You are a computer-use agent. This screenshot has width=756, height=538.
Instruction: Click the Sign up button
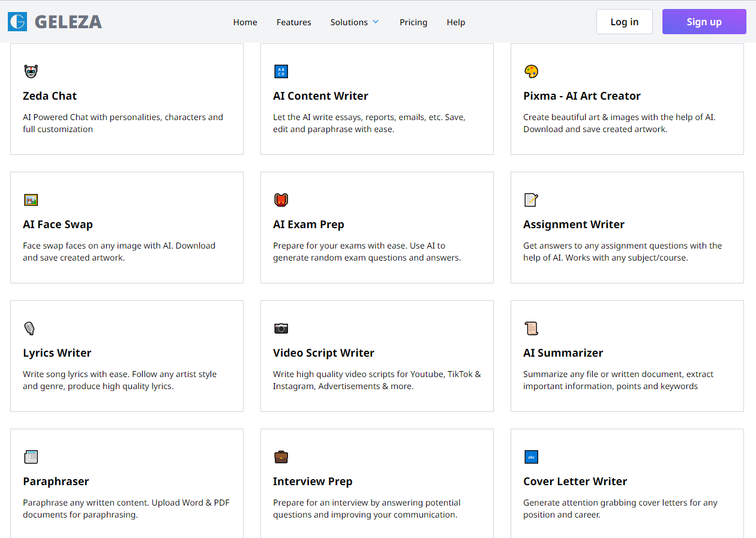point(704,22)
